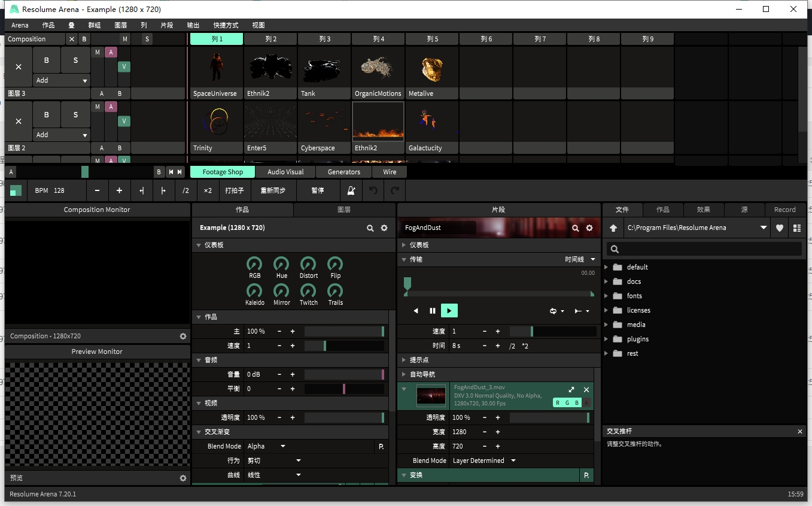Adjust the Kaleido dashboard knob
The height and width of the screenshot is (506, 812).
tap(255, 290)
